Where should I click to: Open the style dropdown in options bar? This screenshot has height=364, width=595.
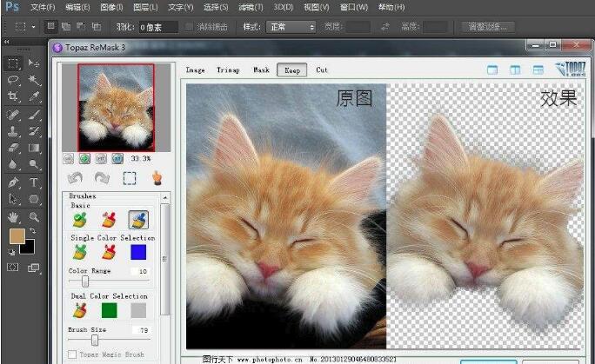(x=291, y=27)
